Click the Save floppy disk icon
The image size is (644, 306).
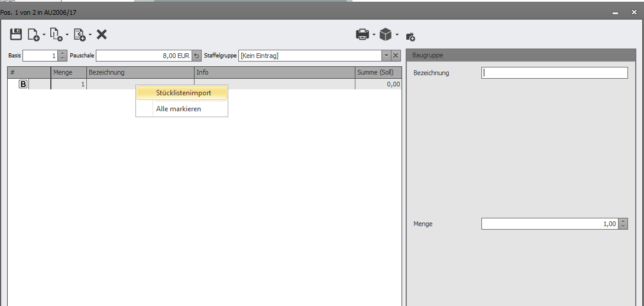pyautogui.click(x=16, y=34)
